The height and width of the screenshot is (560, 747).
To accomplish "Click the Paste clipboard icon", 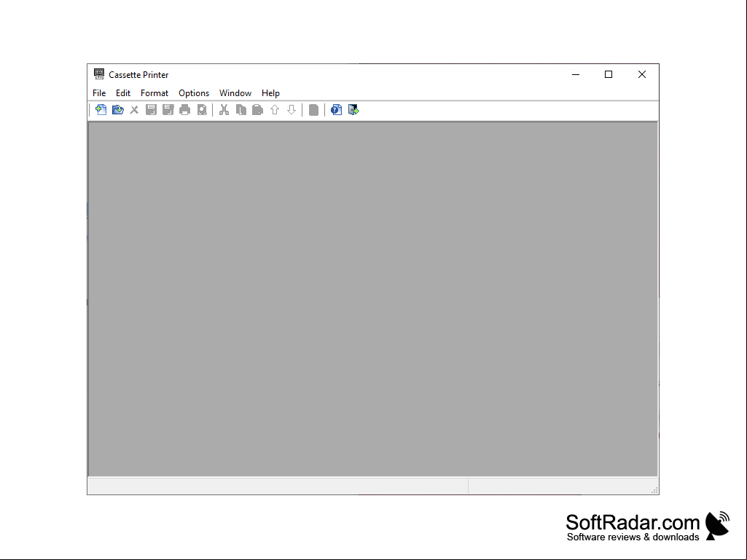I will point(258,110).
